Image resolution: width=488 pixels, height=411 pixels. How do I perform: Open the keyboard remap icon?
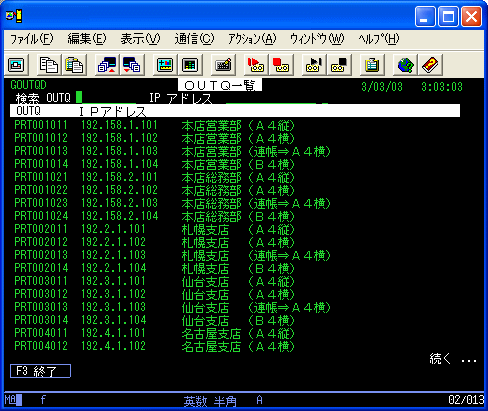[223, 65]
